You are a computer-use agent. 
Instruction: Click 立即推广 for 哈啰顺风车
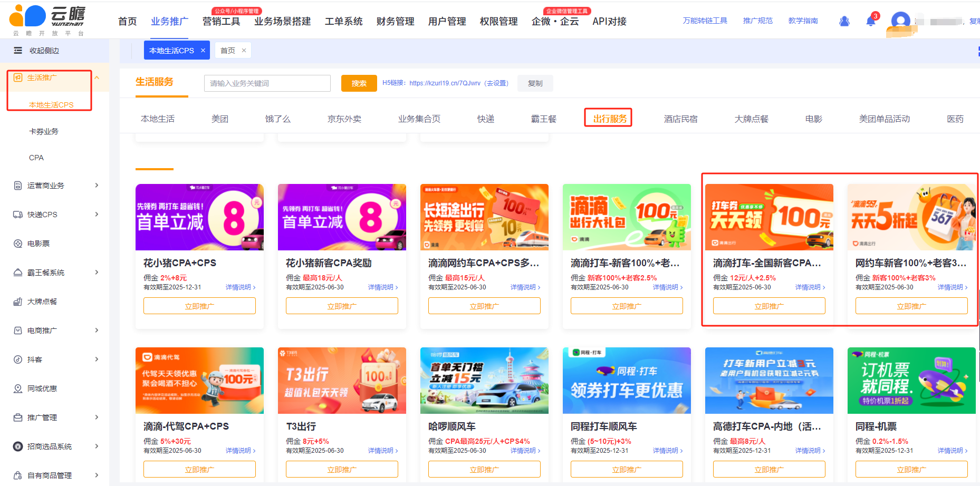(484, 469)
